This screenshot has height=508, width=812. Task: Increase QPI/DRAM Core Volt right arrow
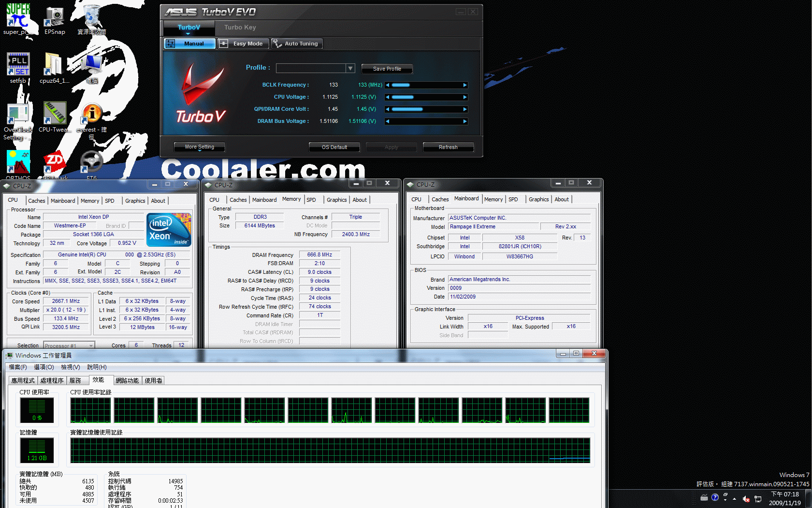click(465, 109)
